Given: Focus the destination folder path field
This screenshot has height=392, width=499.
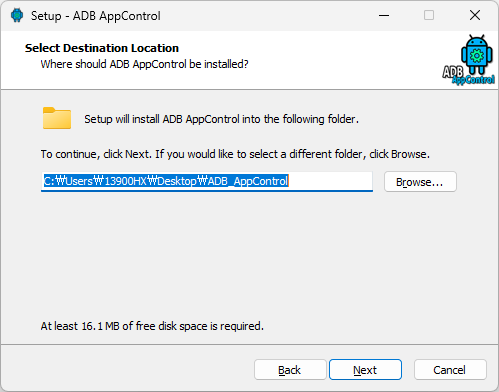Looking at the screenshot, I should (x=207, y=182).
